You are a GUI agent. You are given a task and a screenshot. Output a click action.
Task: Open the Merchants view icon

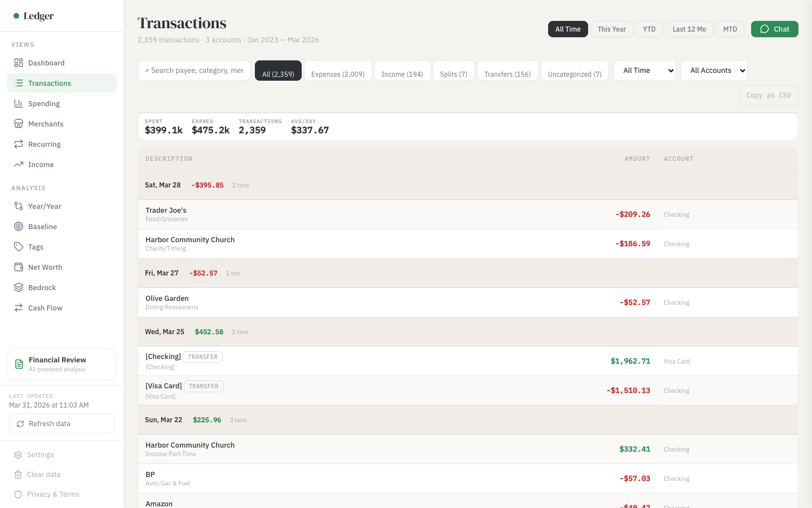point(19,124)
